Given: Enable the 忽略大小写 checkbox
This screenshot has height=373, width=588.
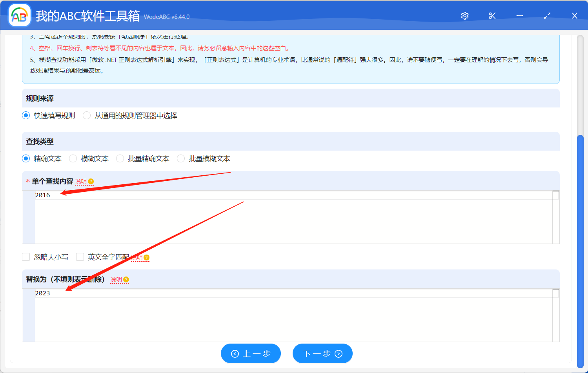Looking at the screenshot, I should pos(26,257).
